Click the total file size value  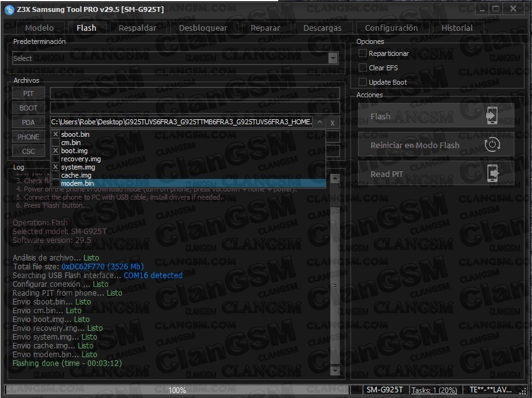point(102,266)
